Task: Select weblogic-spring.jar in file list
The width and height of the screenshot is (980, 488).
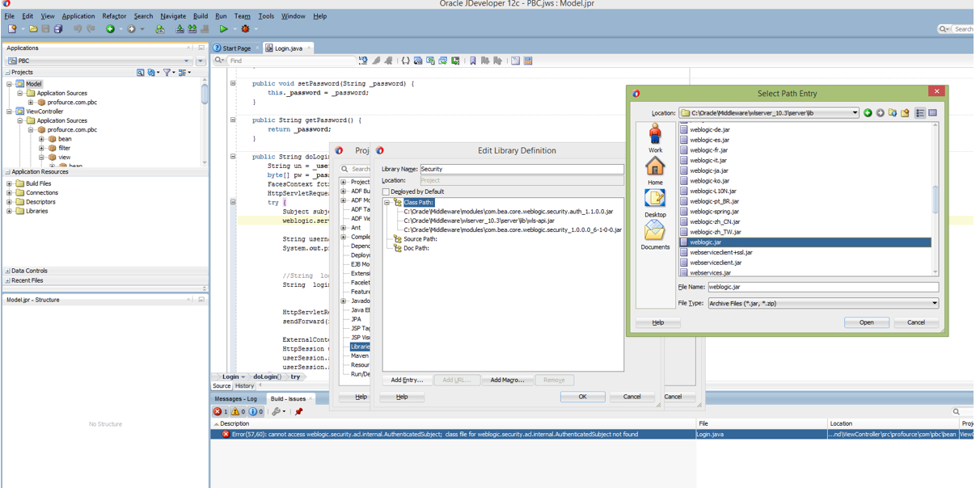Action: click(715, 212)
